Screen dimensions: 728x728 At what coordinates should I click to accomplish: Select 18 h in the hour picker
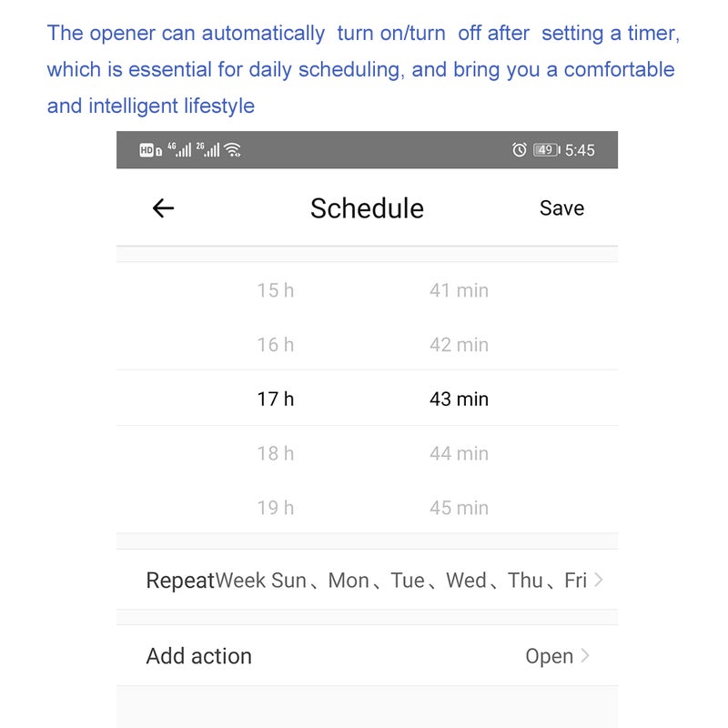[x=276, y=453]
